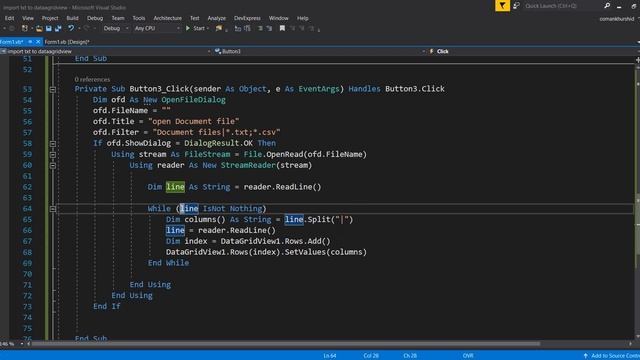Open the Help menu

tap(302, 18)
